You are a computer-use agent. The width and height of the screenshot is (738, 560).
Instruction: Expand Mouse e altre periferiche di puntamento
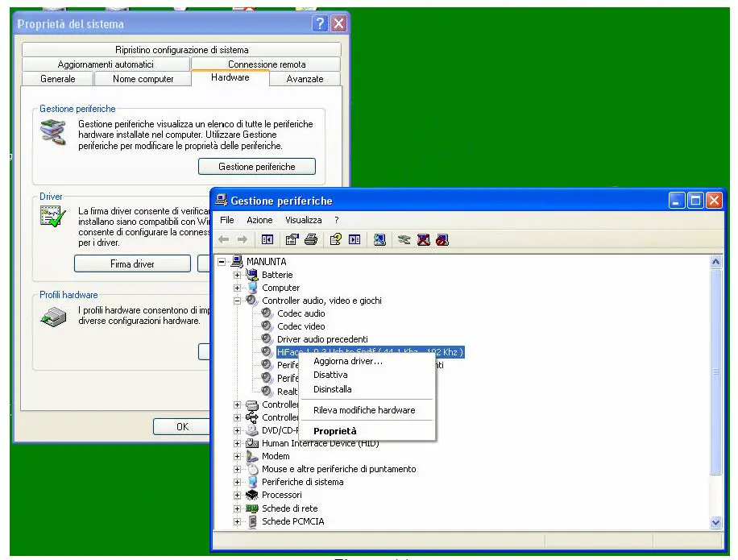237,469
